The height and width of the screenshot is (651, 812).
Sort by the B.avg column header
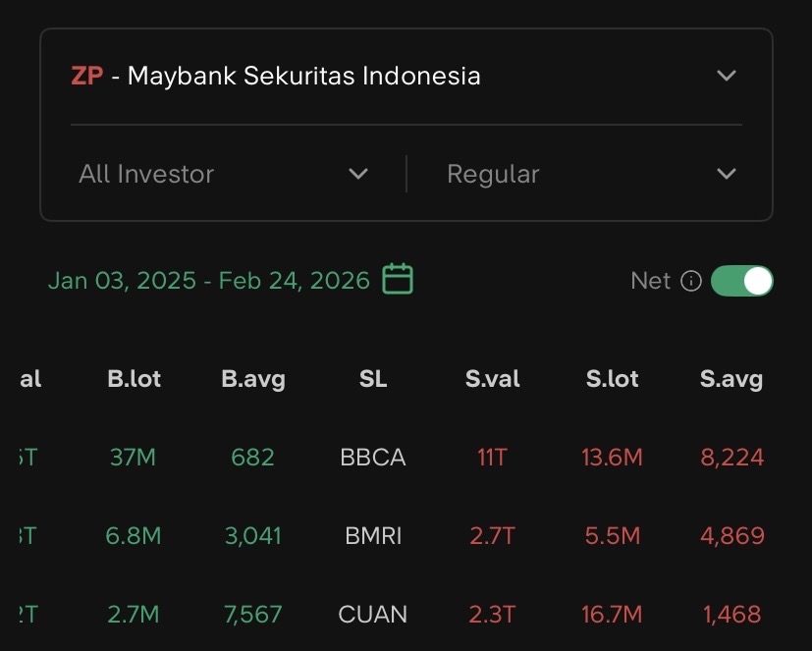(253, 379)
